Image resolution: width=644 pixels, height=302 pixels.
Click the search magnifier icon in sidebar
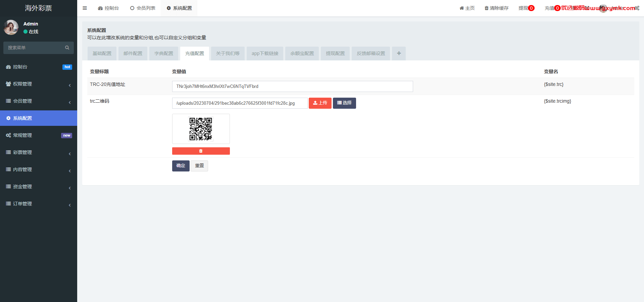[x=67, y=48]
